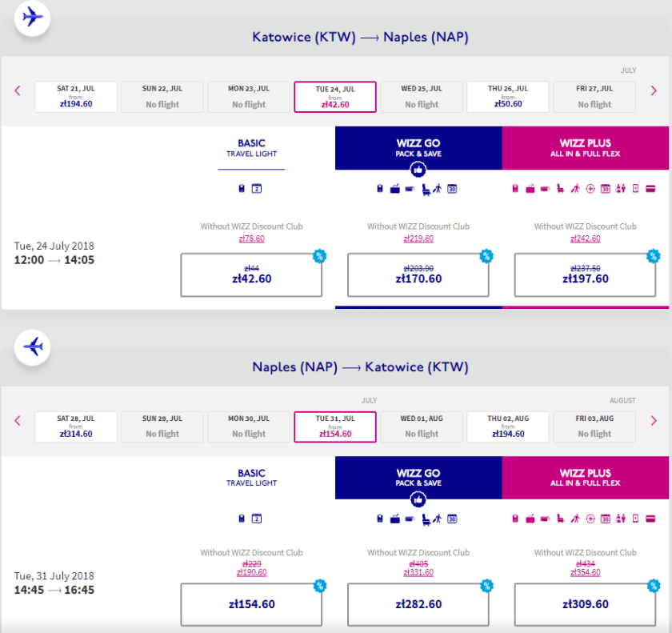Show later dates for Naples to Katowice
The width and height of the screenshot is (672, 633).
tap(654, 421)
